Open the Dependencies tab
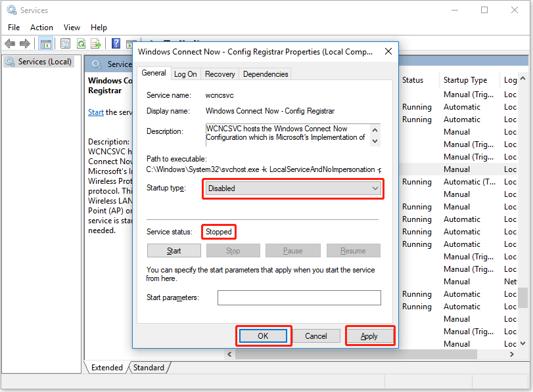 266,74
